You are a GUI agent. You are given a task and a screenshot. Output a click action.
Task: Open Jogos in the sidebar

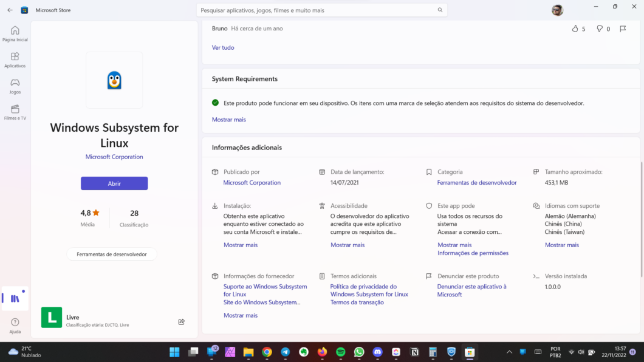[15, 87]
